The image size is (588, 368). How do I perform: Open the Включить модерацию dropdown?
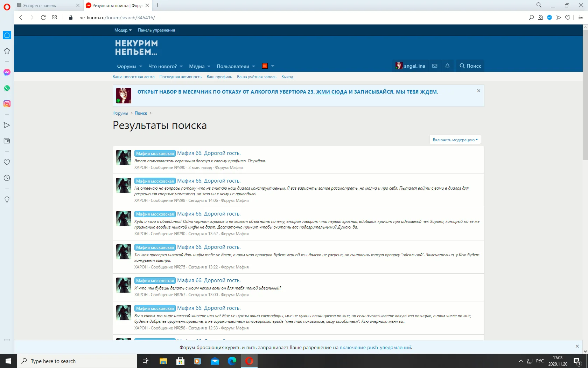(454, 139)
